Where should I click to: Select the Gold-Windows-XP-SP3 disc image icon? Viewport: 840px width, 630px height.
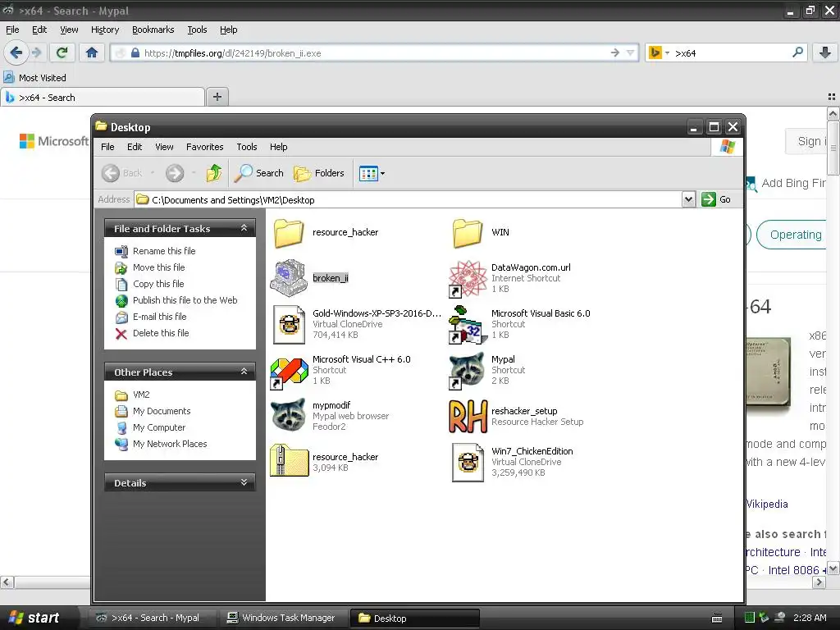289,325
